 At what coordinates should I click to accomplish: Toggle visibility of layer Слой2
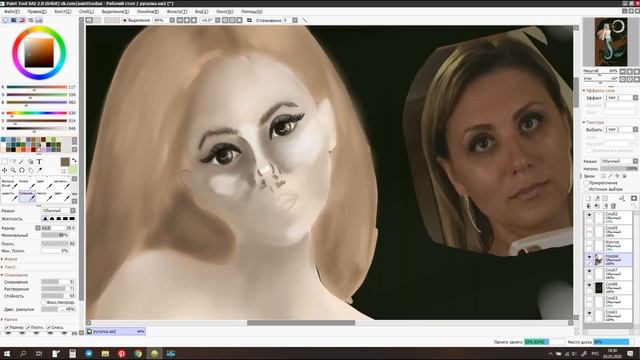tap(589, 214)
